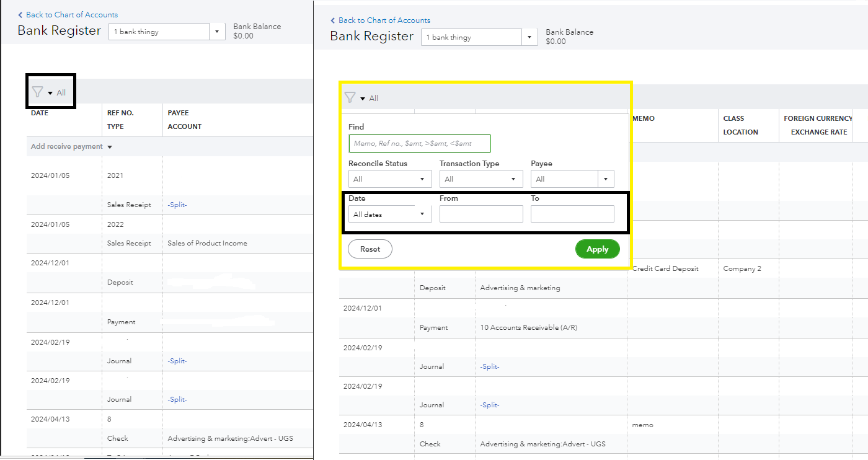
Task: Select the '10 Accounts Receivable (A/R)' entry
Action: coord(528,327)
